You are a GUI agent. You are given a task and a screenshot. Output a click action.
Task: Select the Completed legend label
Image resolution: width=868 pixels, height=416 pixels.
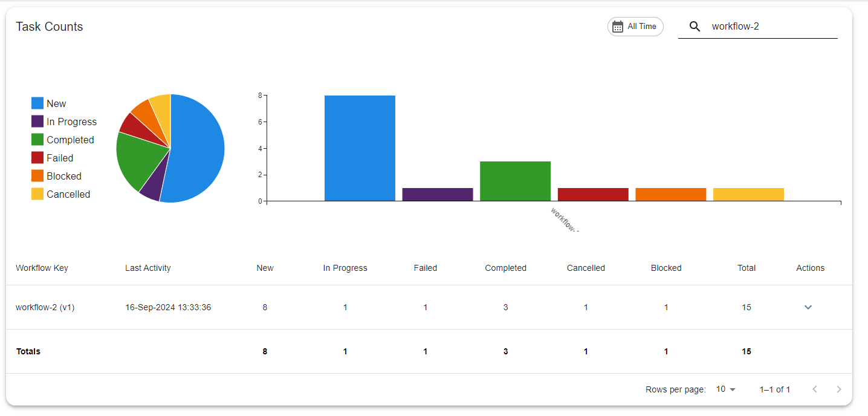coord(70,140)
